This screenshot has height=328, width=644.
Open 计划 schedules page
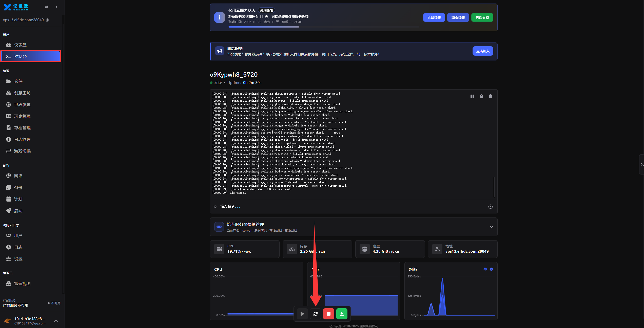pyautogui.click(x=31, y=199)
